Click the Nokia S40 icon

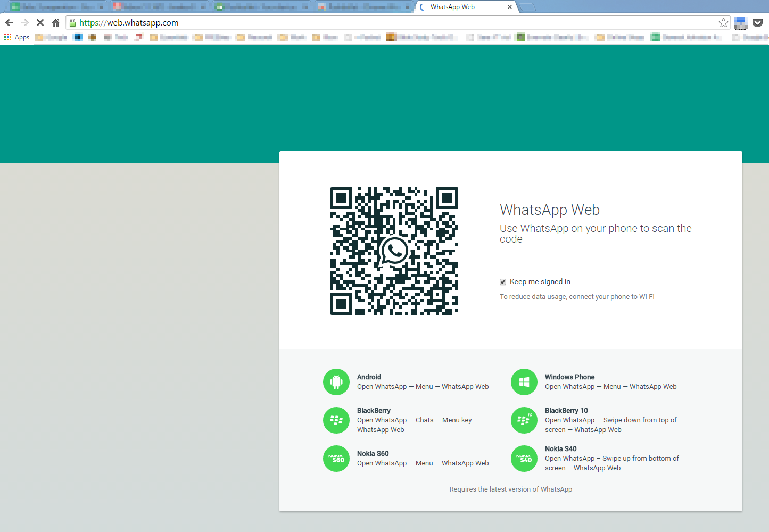click(x=524, y=459)
